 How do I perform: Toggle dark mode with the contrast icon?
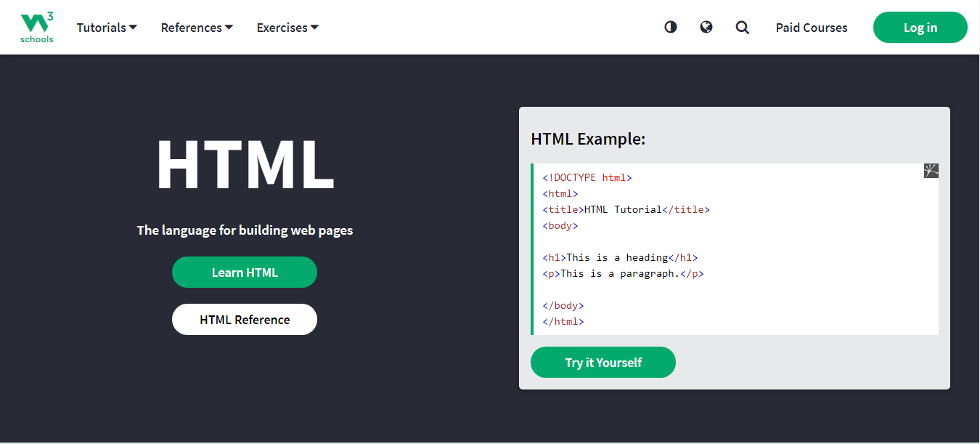click(669, 27)
